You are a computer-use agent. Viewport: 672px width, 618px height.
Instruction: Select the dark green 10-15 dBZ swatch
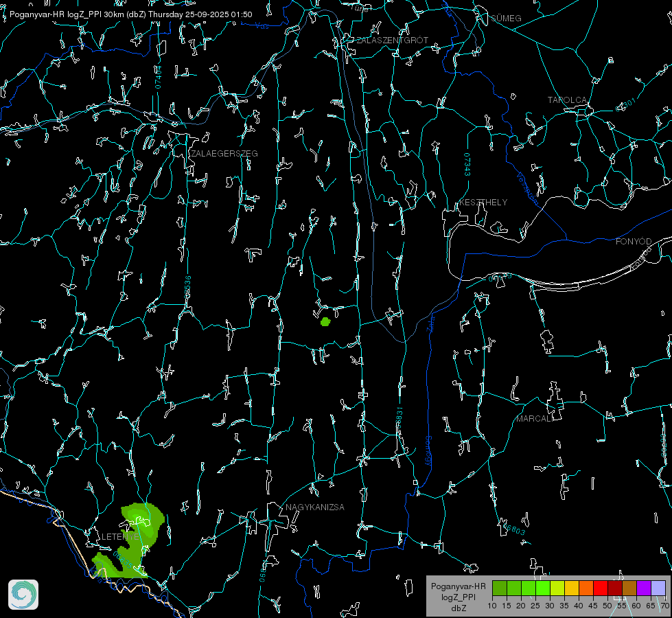click(x=499, y=588)
